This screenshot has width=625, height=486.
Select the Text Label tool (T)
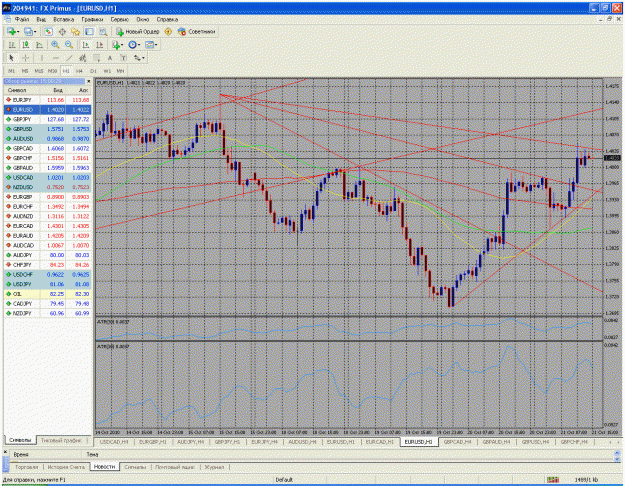pos(124,58)
